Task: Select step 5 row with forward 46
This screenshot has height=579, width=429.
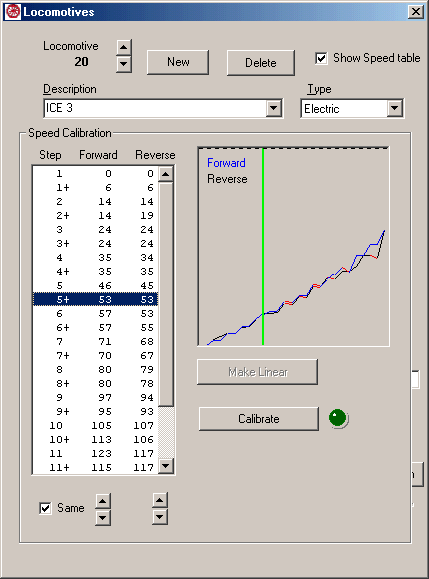Action: click(x=95, y=286)
